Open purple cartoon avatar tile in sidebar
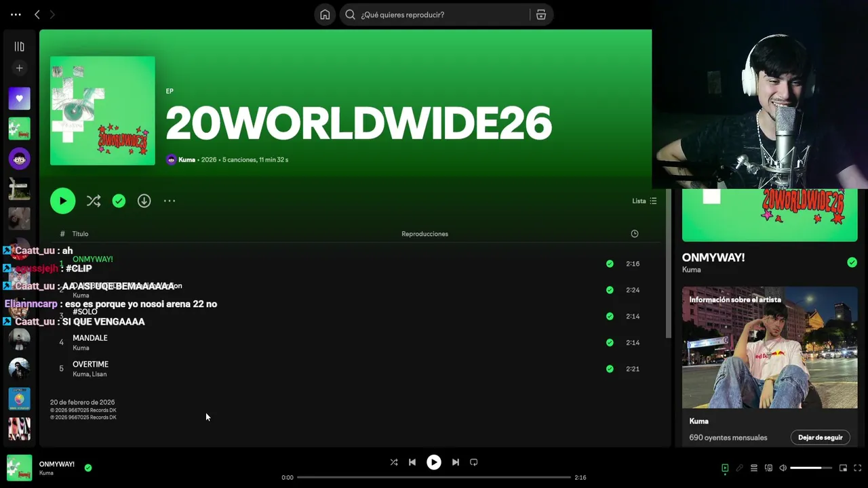The width and height of the screenshot is (868, 488). tap(19, 159)
